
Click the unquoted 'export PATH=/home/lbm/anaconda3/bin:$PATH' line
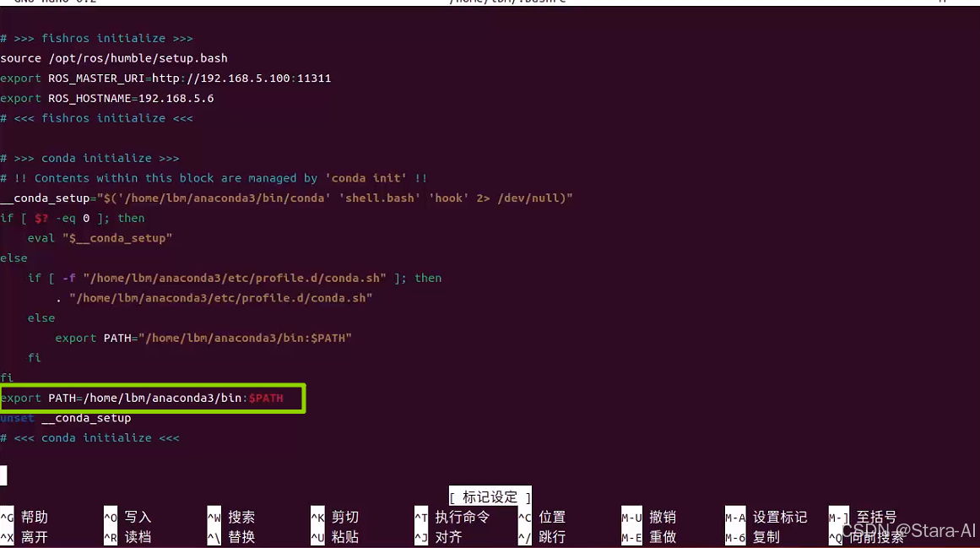tap(142, 399)
